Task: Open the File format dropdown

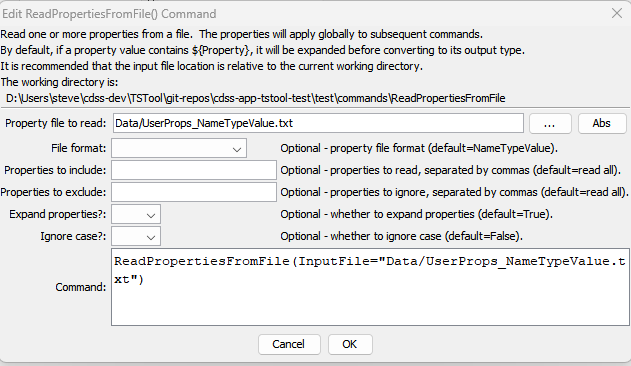Action: coord(179,148)
